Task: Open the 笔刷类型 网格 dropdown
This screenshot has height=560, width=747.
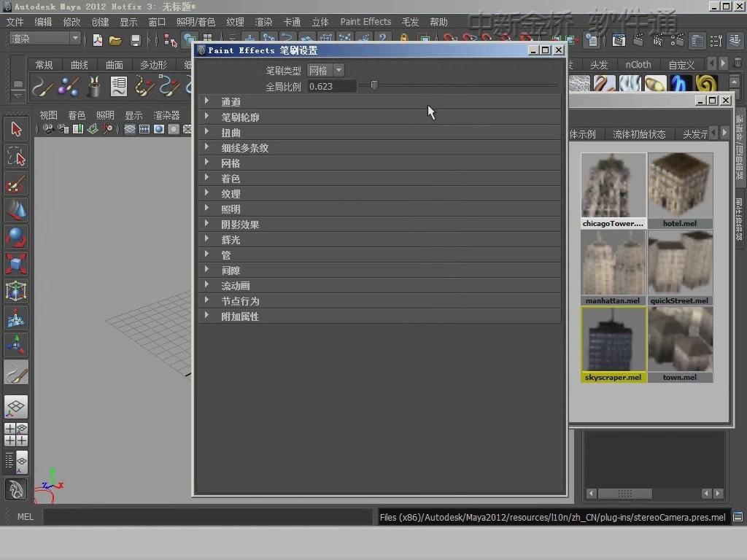Action: 325,71
